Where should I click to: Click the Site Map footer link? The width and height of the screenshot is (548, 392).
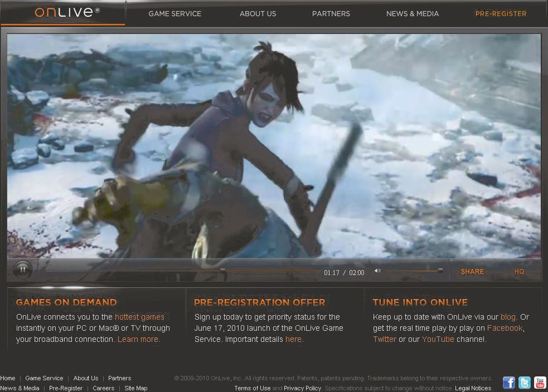point(136,388)
